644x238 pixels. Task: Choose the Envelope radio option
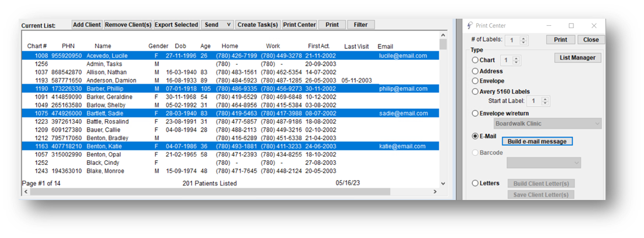(475, 81)
